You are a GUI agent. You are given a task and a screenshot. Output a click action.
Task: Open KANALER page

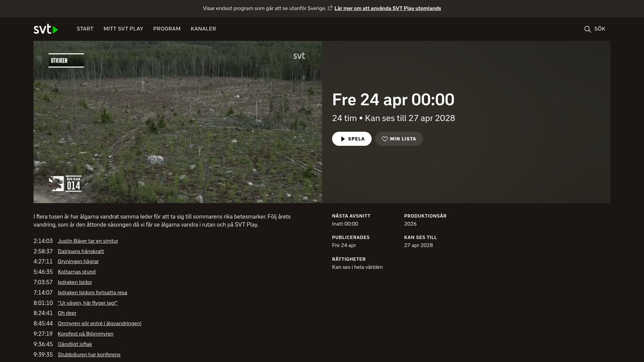pyautogui.click(x=203, y=29)
